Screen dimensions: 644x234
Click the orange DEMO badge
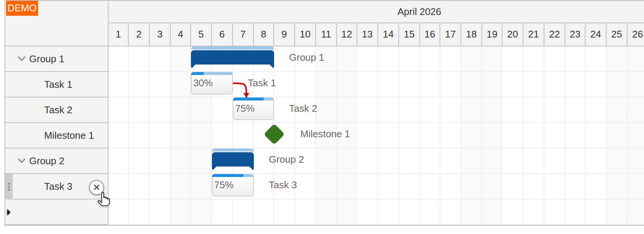point(22,8)
